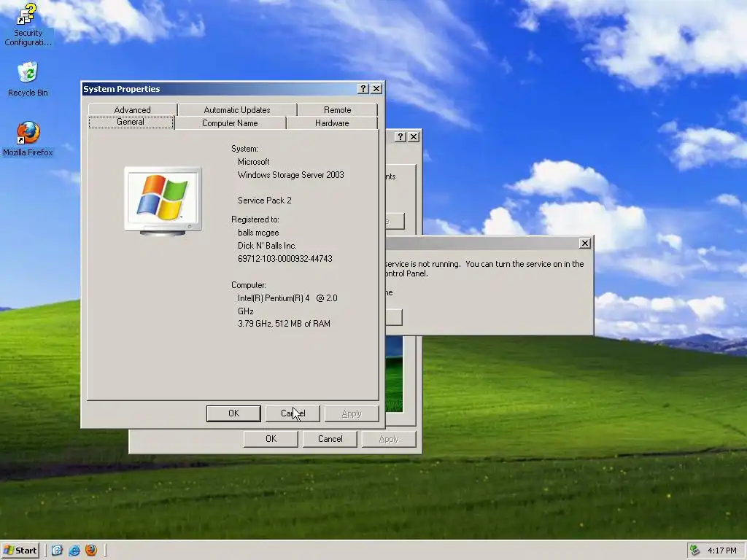Click Apply in the background dialog

[389, 439]
